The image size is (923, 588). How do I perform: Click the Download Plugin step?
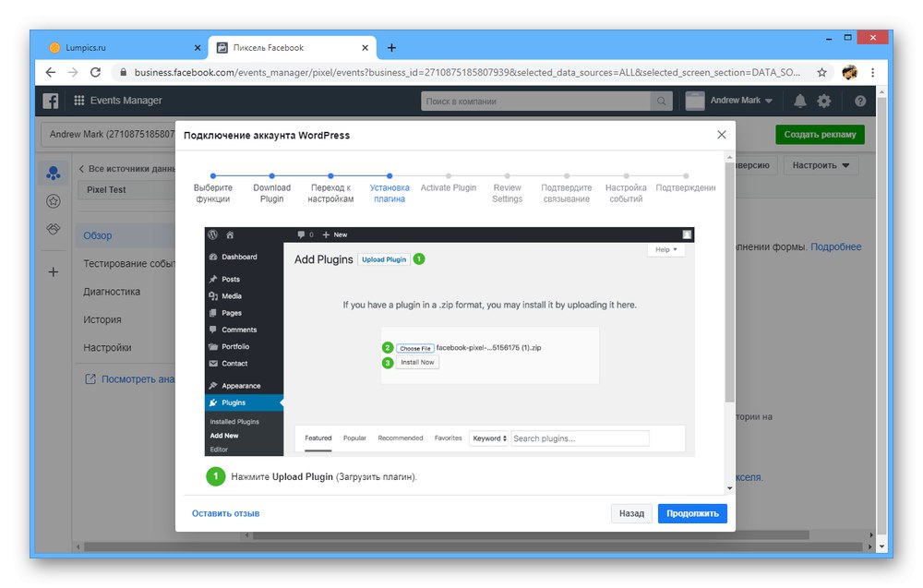tap(272, 193)
